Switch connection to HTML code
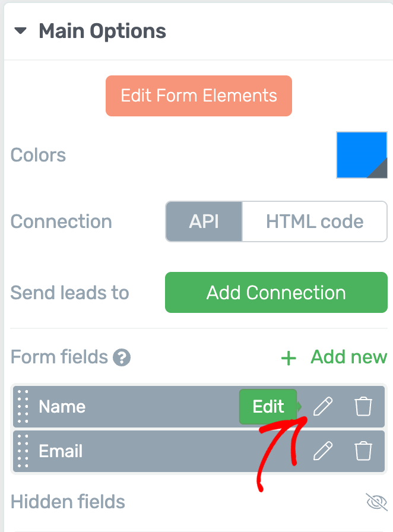 pos(315,221)
